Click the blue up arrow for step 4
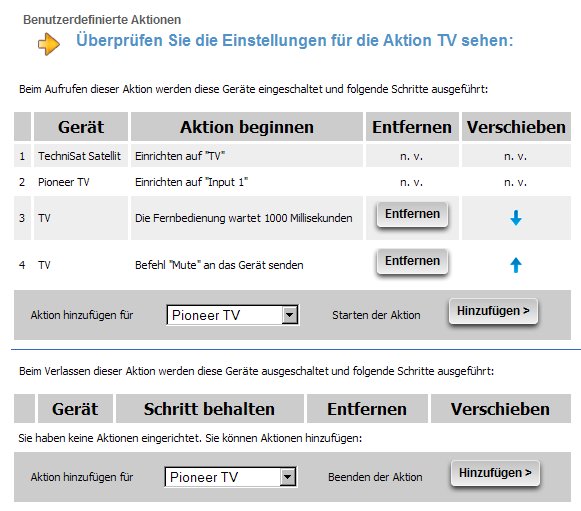This screenshot has height=511, width=581. coord(516,265)
